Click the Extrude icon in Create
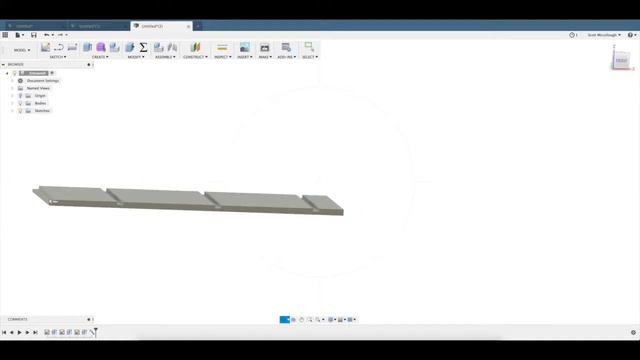Image resolution: width=640 pixels, height=360 pixels. click(87, 47)
